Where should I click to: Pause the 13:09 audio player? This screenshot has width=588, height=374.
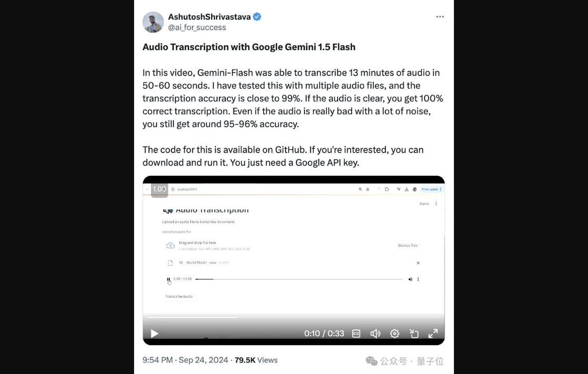coord(168,279)
